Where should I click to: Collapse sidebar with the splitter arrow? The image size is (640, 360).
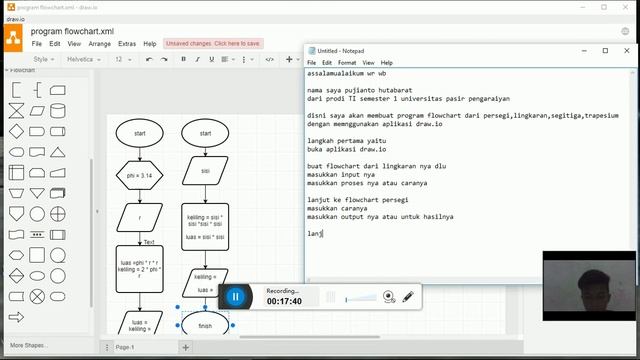pos(97,211)
